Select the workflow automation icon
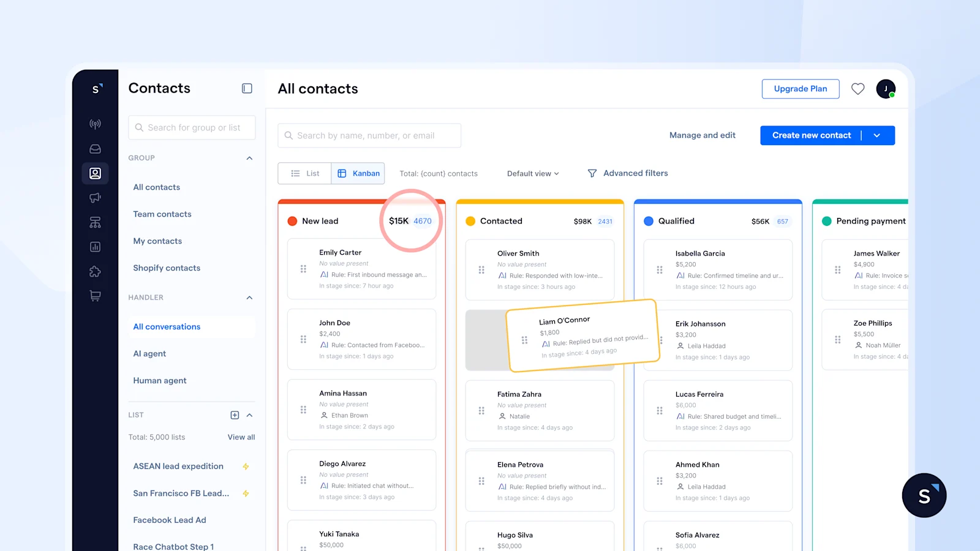 95,222
